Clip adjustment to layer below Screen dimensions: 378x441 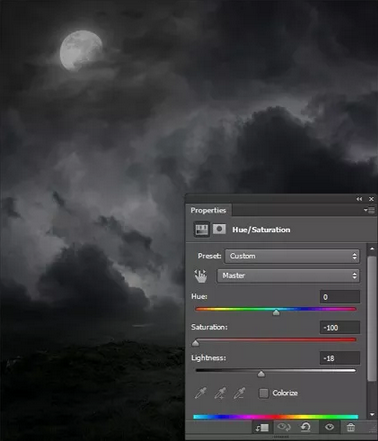262,427
